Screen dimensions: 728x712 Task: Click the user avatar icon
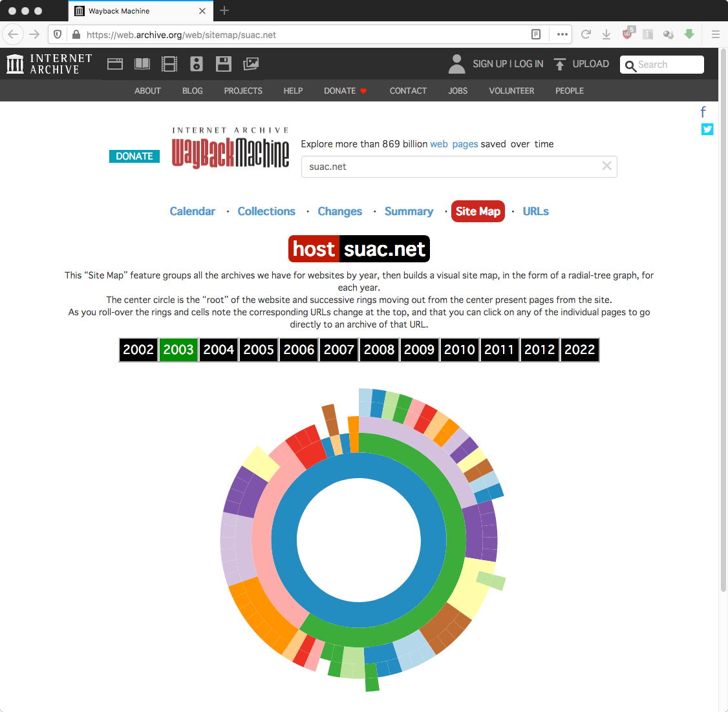457,64
